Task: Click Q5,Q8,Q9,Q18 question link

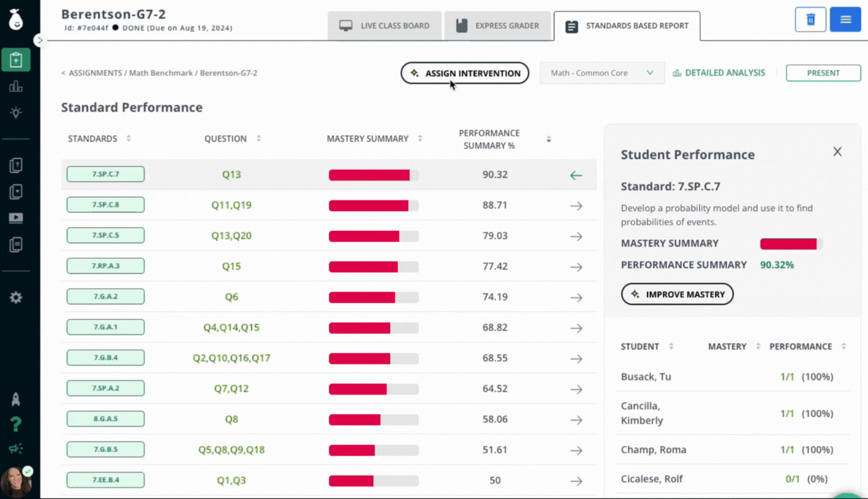Action: point(232,450)
